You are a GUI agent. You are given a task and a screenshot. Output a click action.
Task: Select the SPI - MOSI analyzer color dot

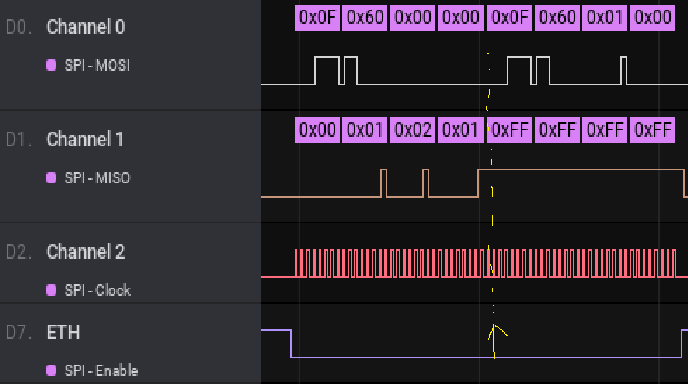(51, 65)
